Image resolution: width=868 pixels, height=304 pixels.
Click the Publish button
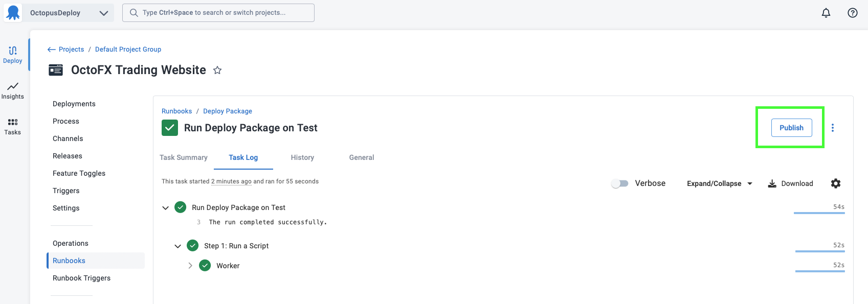coord(791,128)
